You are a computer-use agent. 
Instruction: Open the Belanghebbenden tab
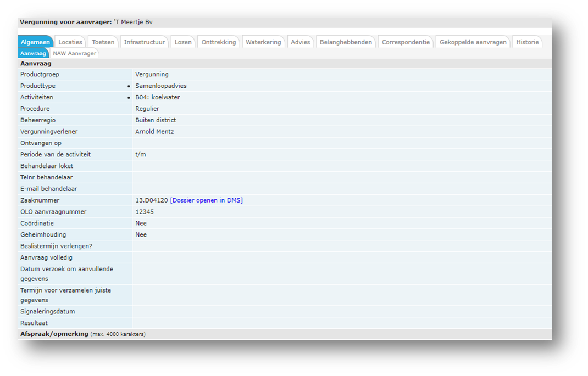click(346, 42)
